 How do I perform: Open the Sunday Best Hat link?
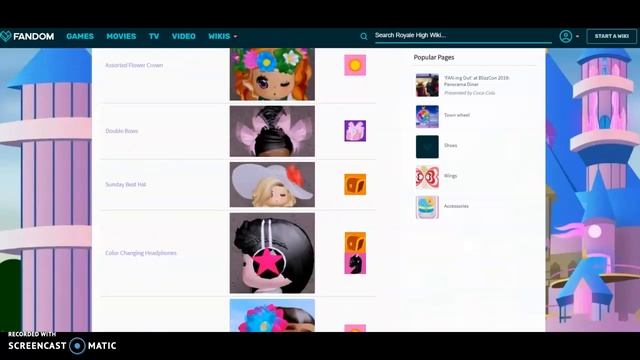click(126, 184)
